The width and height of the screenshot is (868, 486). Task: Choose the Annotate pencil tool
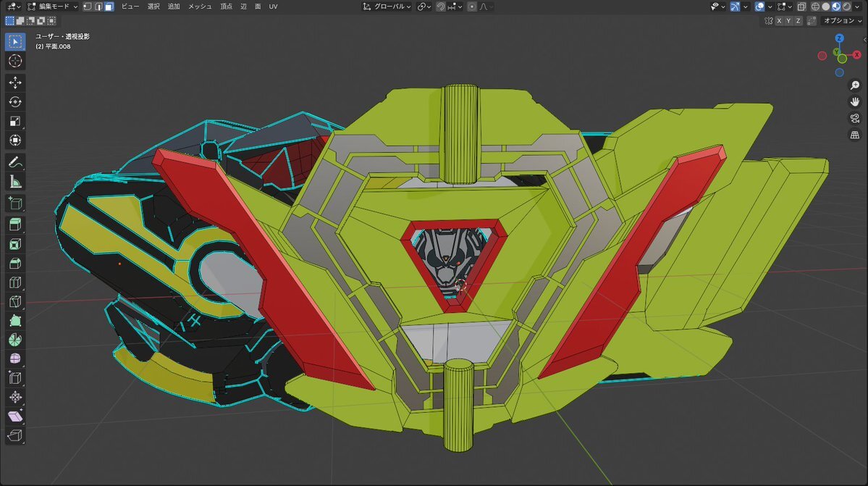(15, 162)
